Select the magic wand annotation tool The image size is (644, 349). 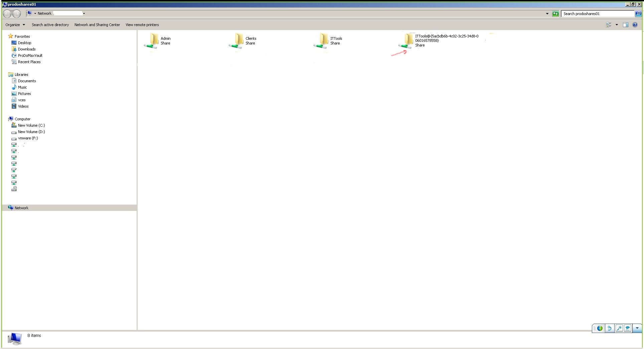619,328
